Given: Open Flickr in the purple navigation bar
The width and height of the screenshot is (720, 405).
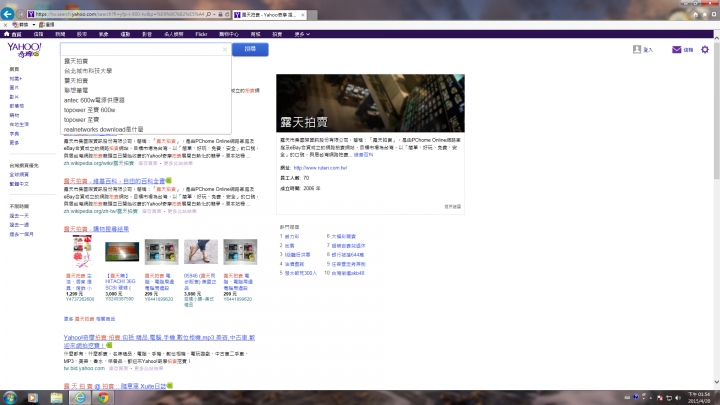Looking at the screenshot, I should point(201,34).
